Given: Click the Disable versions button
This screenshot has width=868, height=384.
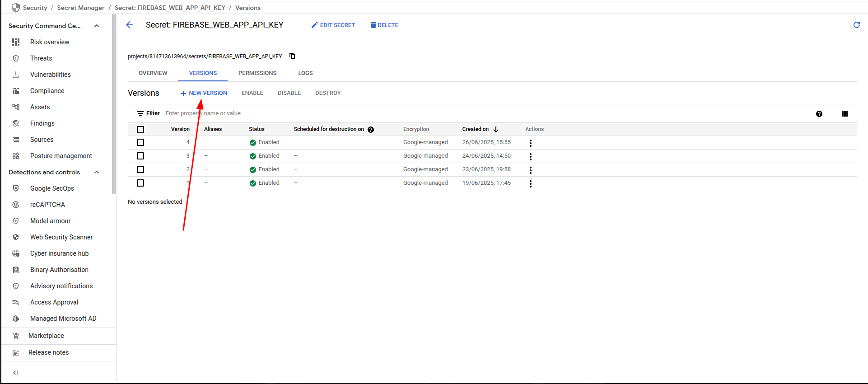Looking at the screenshot, I should point(289,93).
